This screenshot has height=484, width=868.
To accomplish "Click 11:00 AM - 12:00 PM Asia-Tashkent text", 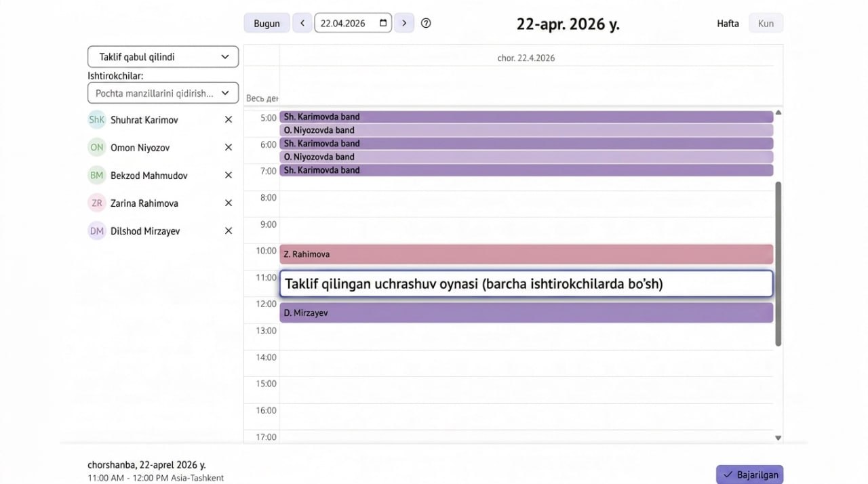I will (x=156, y=478).
